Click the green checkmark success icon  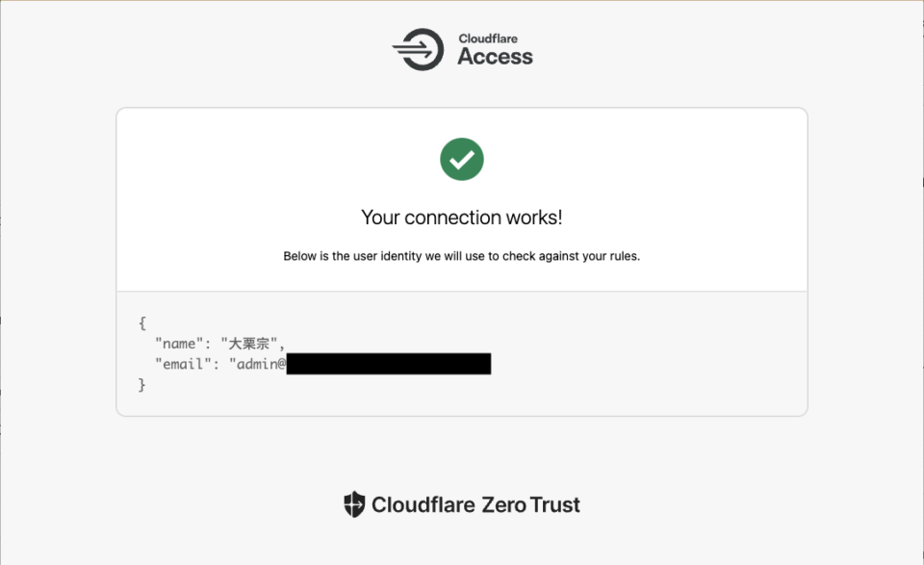pyautogui.click(x=462, y=159)
